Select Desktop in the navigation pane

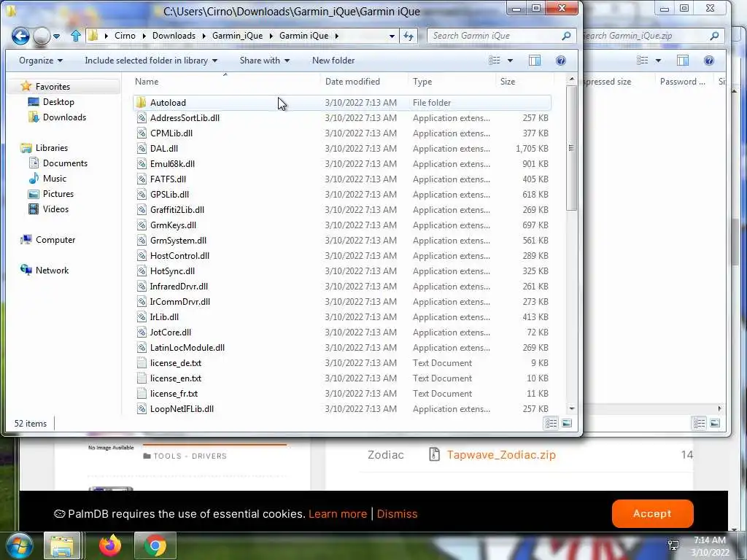click(58, 102)
